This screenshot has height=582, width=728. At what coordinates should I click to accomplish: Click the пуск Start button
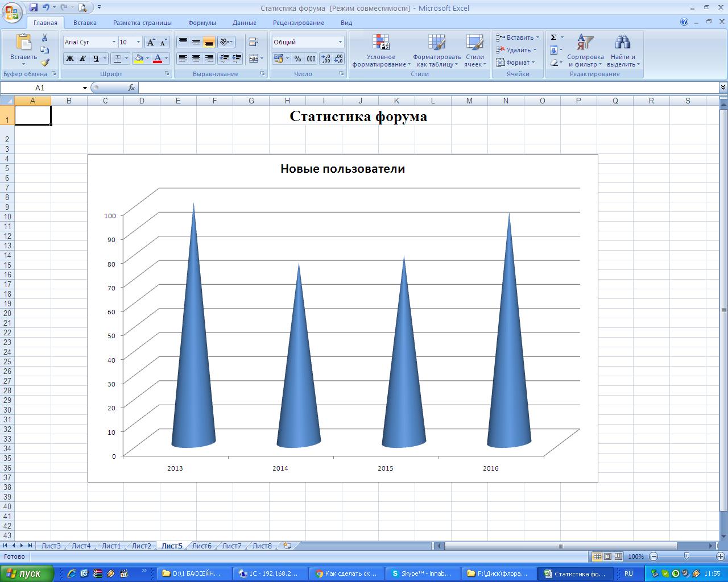click(27, 573)
